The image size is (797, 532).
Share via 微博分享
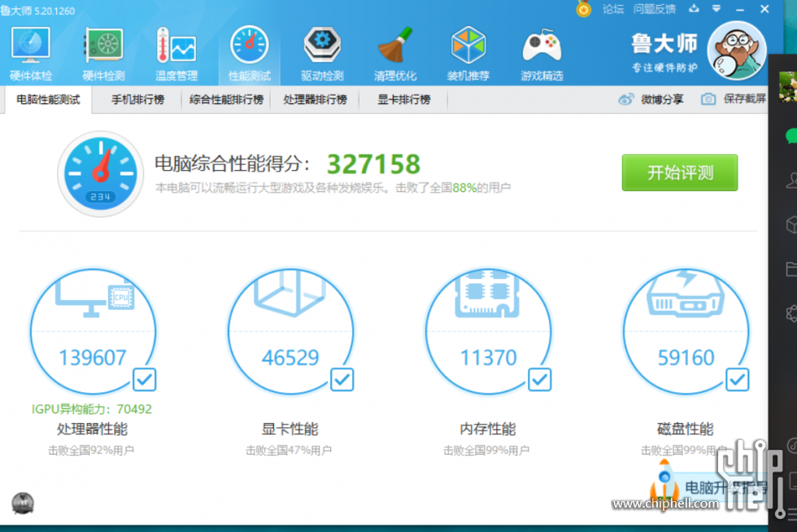[x=651, y=99]
